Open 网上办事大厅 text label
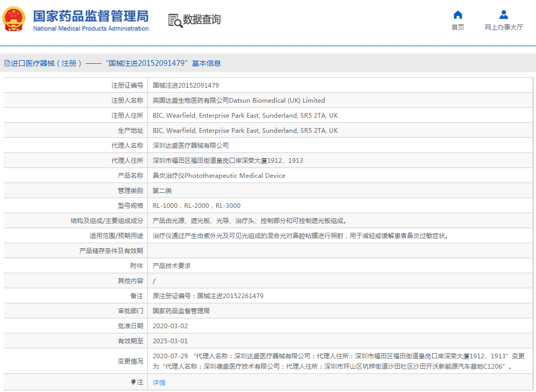 pos(503,27)
